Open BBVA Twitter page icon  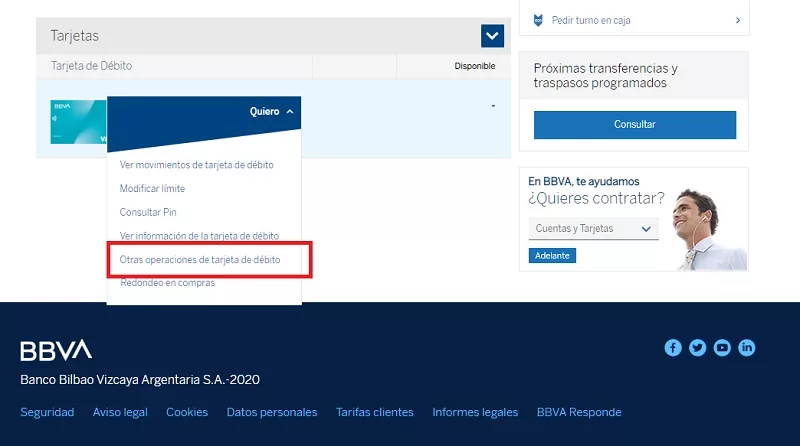pyautogui.click(x=697, y=348)
